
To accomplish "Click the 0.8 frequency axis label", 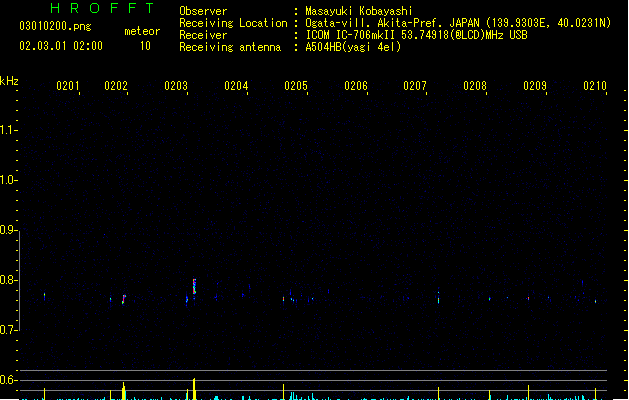I will [x=8, y=280].
